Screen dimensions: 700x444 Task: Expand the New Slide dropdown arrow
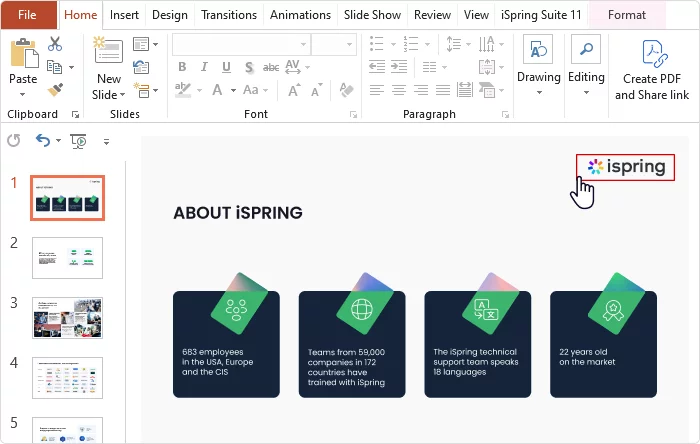tap(122, 95)
